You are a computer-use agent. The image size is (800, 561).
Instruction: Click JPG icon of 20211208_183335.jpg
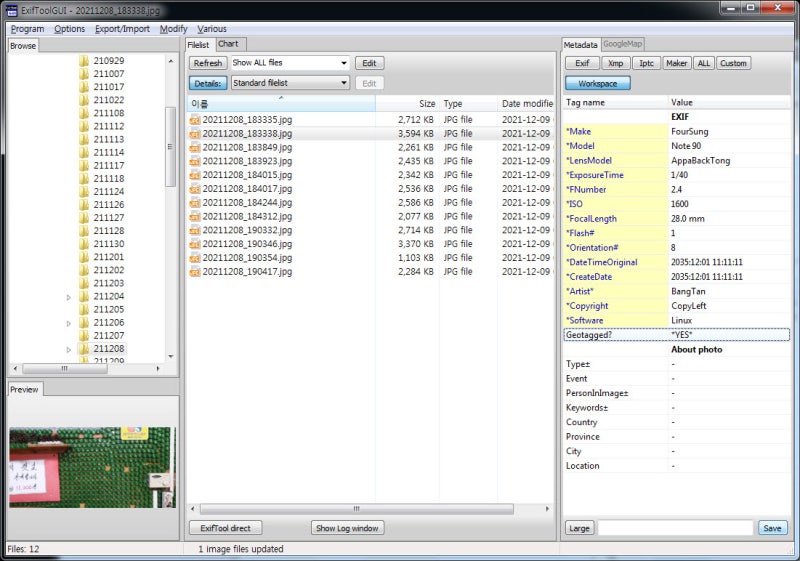tap(195, 120)
